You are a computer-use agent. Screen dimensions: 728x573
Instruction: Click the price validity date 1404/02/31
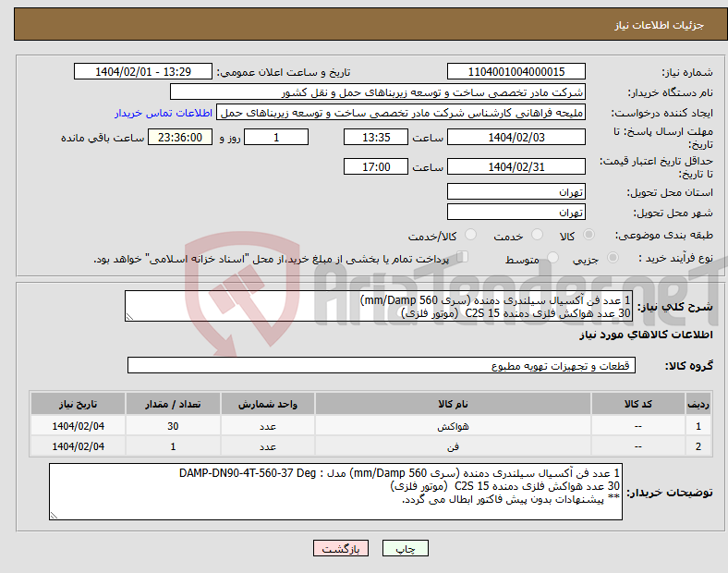[516, 166]
